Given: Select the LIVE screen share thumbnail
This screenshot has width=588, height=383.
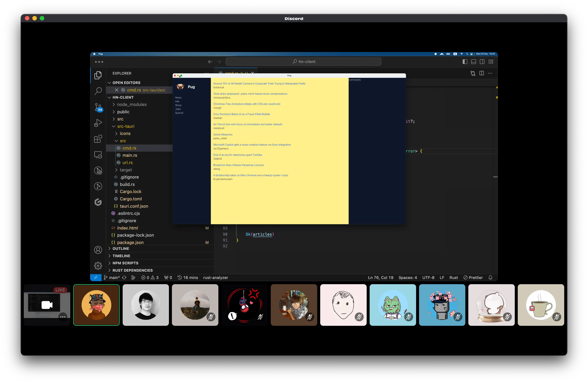Looking at the screenshot, I should pos(47,305).
